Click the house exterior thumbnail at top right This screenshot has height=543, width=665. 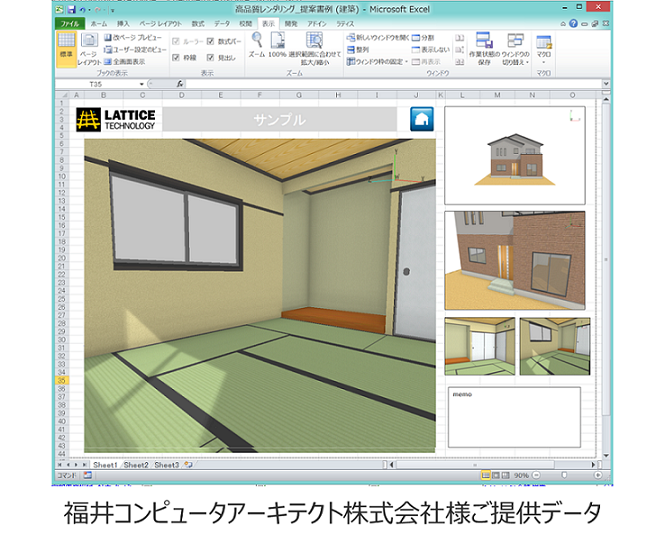pos(515,154)
